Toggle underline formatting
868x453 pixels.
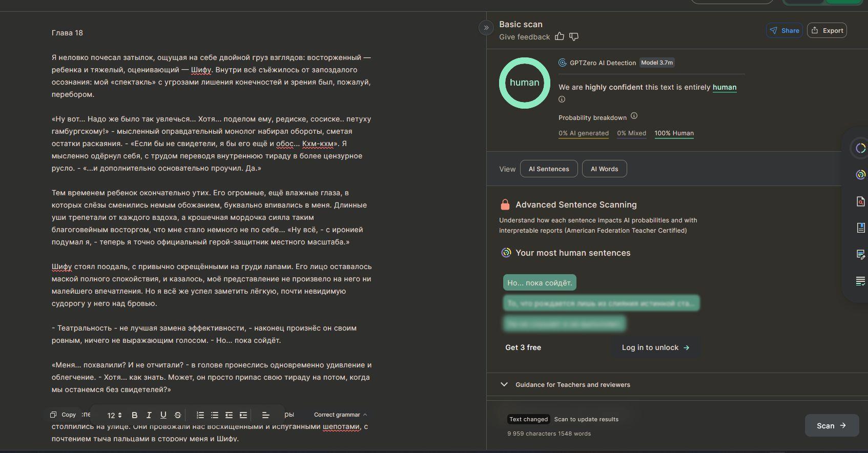[163, 415]
